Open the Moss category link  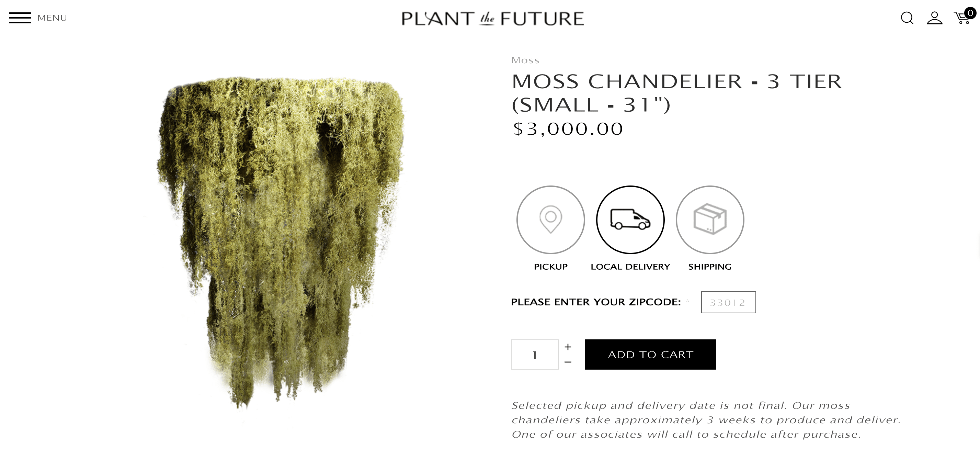pyautogui.click(x=525, y=60)
